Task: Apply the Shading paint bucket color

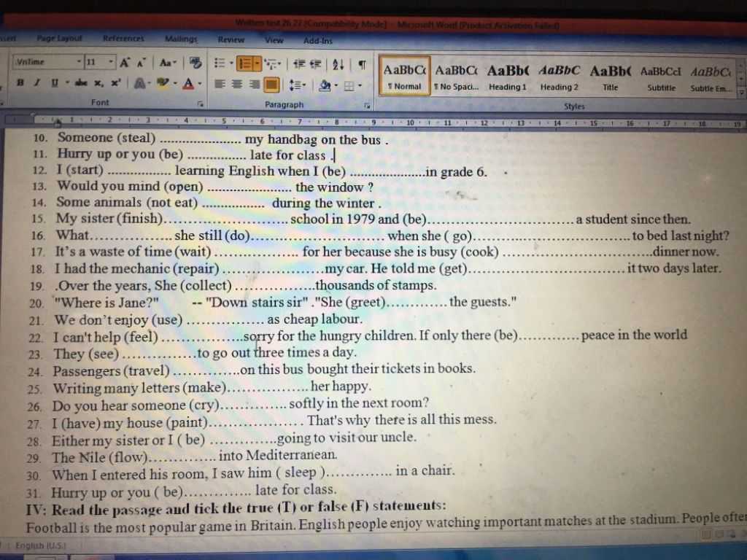Action: (325, 86)
